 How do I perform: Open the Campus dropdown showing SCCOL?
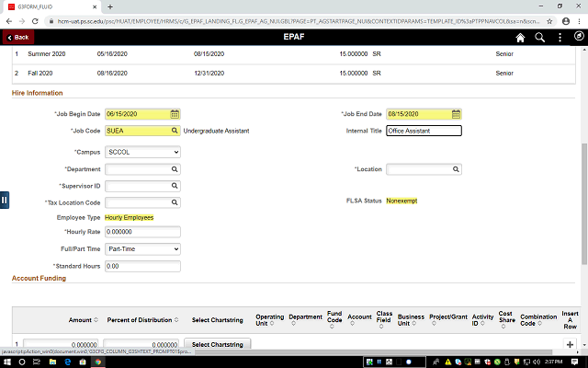[142, 152]
